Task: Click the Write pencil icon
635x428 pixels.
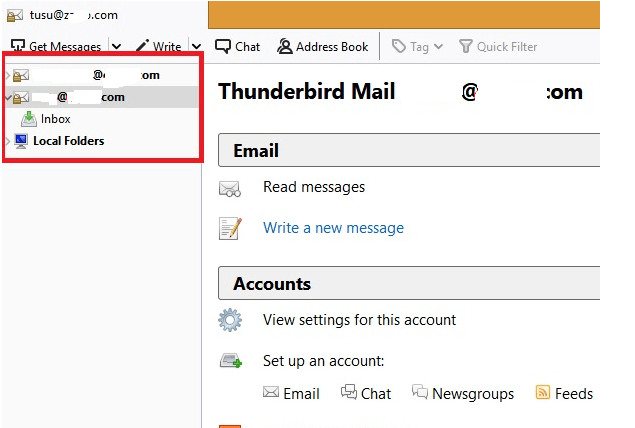Action: (x=142, y=45)
